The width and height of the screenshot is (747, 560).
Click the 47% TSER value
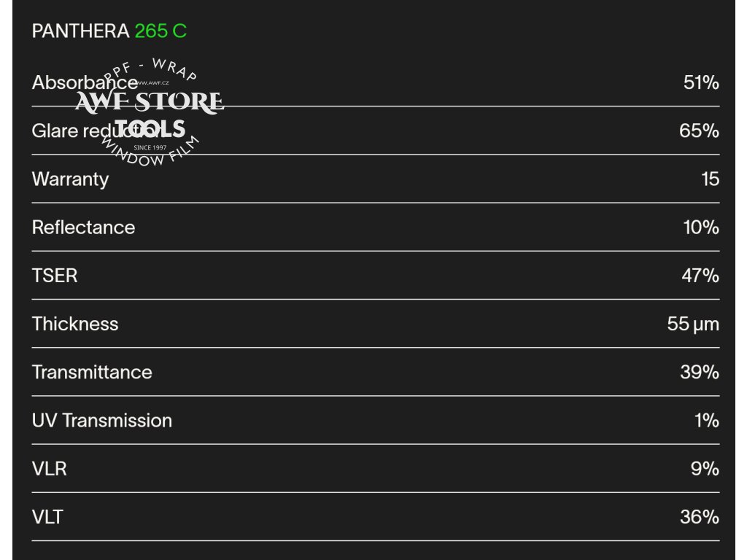coord(700,276)
